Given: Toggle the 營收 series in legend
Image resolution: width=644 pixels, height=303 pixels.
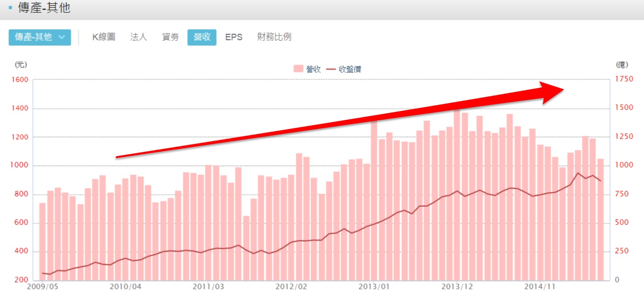Looking at the screenshot, I should 313,69.
